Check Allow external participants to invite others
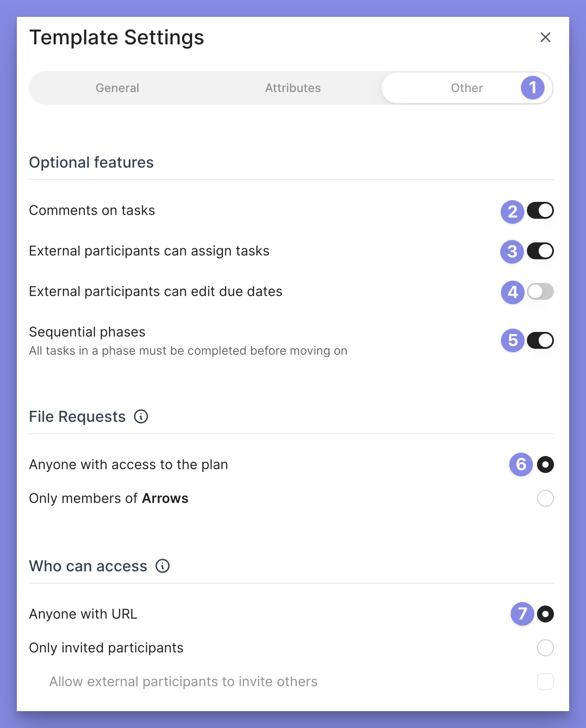The width and height of the screenshot is (586, 728). point(545,682)
